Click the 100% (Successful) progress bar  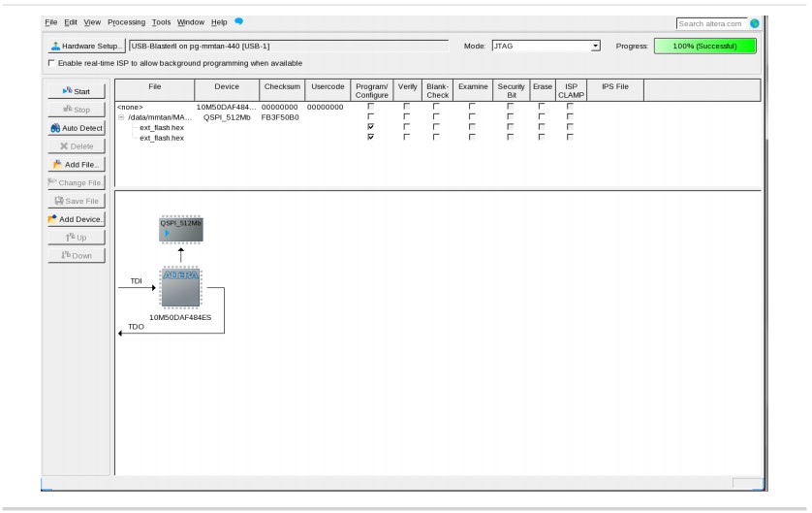704,47
